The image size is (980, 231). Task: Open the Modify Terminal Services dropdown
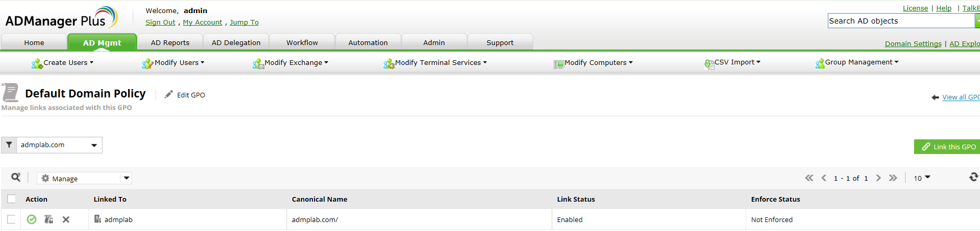tap(441, 62)
